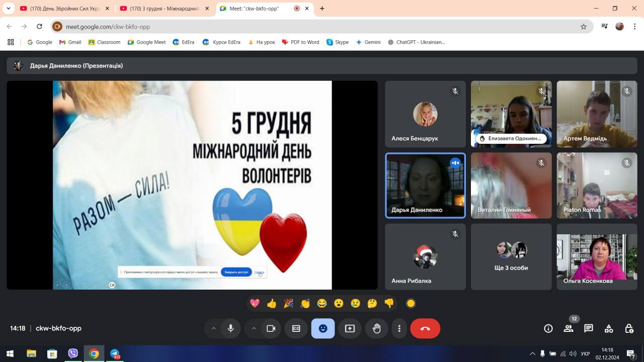Toggle closed captions button
The height and width of the screenshot is (362, 644).
(x=296, y=328)
